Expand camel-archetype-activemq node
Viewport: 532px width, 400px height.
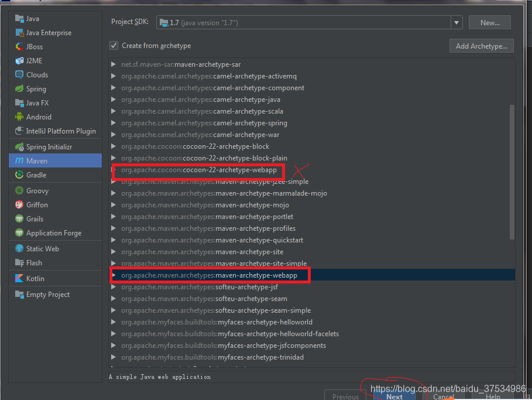(x=114, y=76)
